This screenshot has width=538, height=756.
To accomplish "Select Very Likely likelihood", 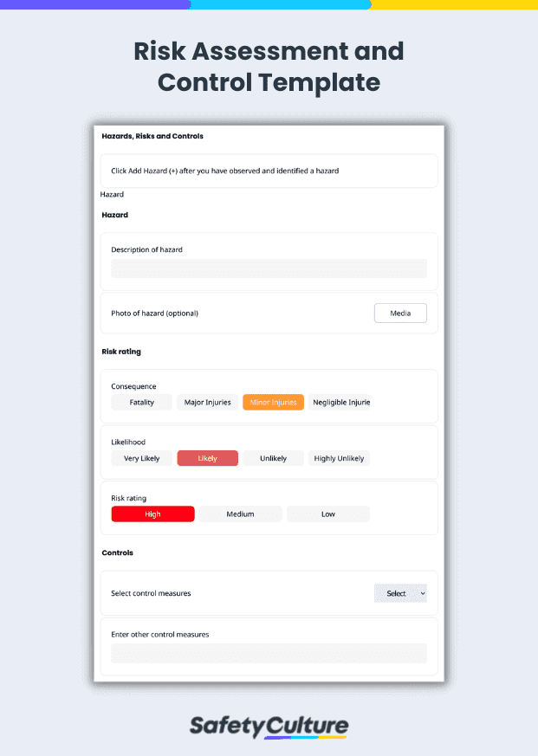I will [x=141, y=457].
